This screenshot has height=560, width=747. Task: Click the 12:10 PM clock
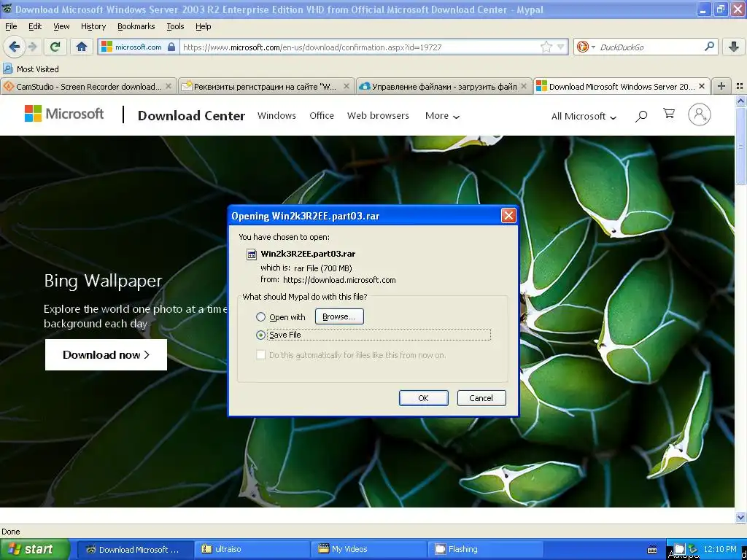(x=719, y=549)
